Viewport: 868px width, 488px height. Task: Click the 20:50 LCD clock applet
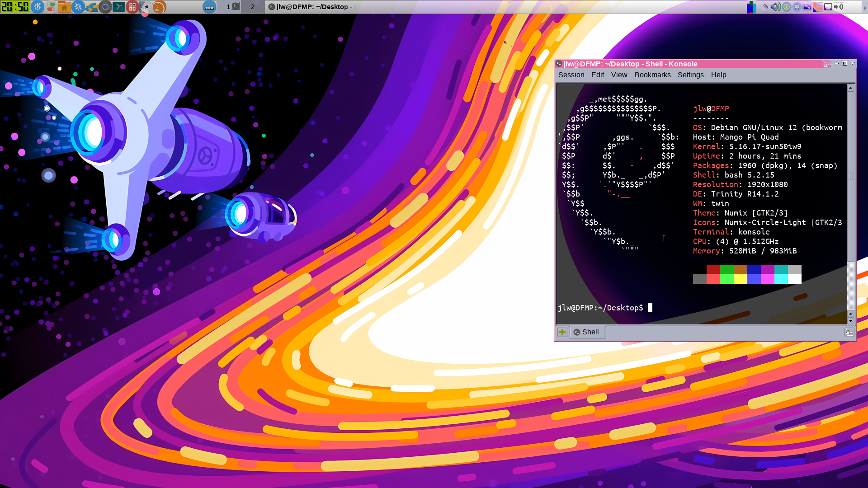15,7
